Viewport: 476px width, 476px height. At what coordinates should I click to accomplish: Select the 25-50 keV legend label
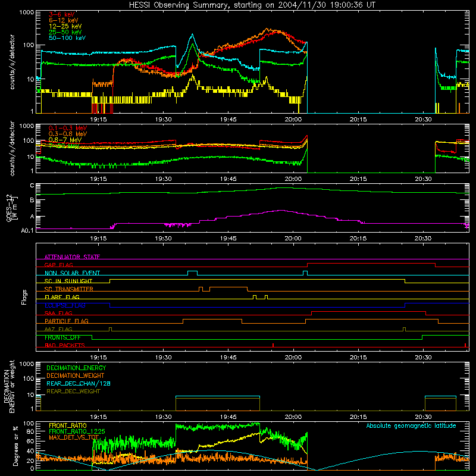point(65,32)
